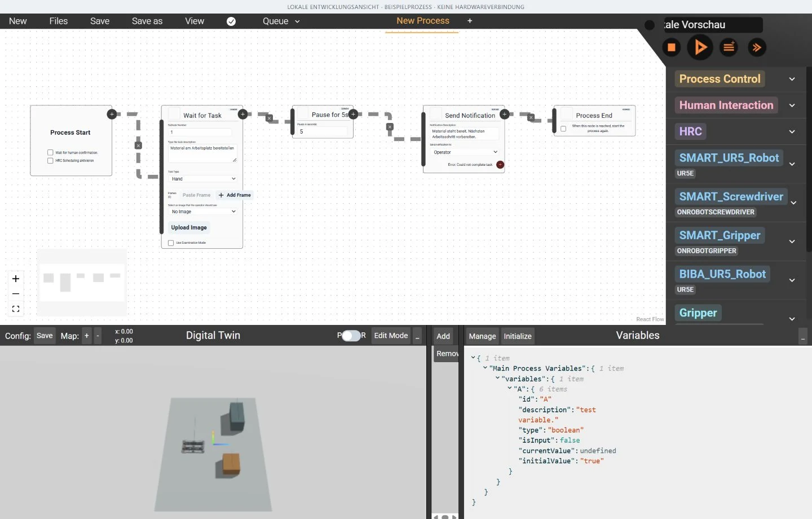
Task: Enable Use Examination Mode checkbox
Action: tap(171, 243)
